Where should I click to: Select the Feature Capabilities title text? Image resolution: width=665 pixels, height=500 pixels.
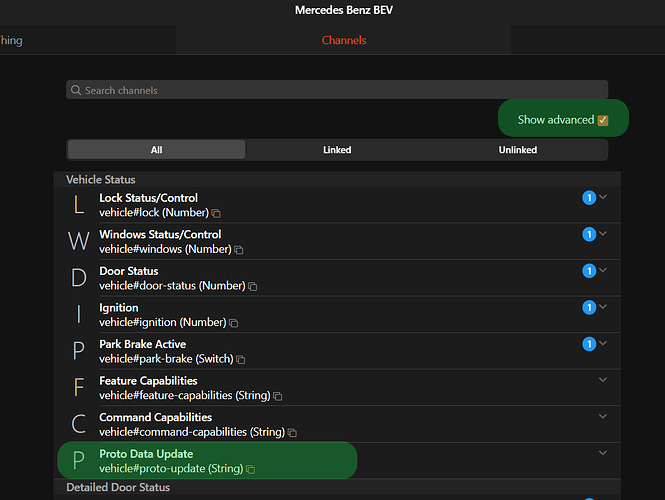click(x=148, y=381)
